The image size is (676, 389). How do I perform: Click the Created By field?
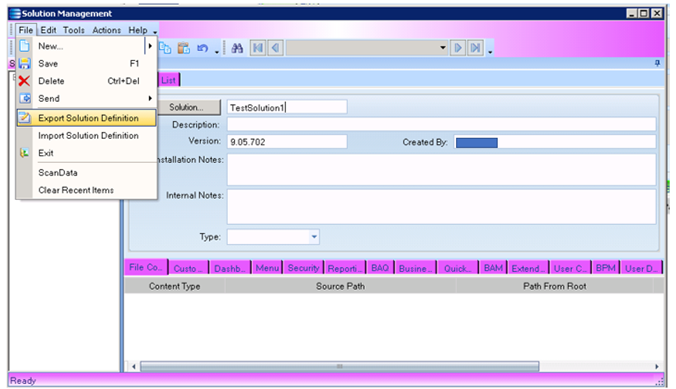[x=555, y=141]
